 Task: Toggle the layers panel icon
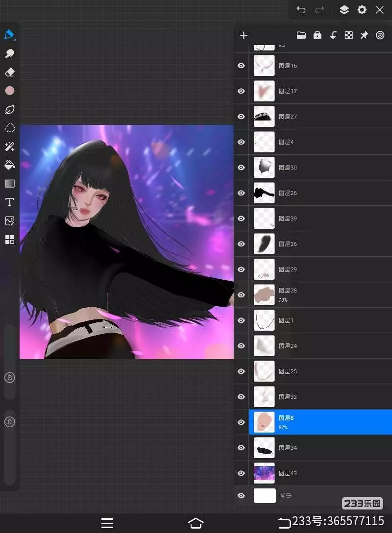pyautogui.click(x=344, y=10)
